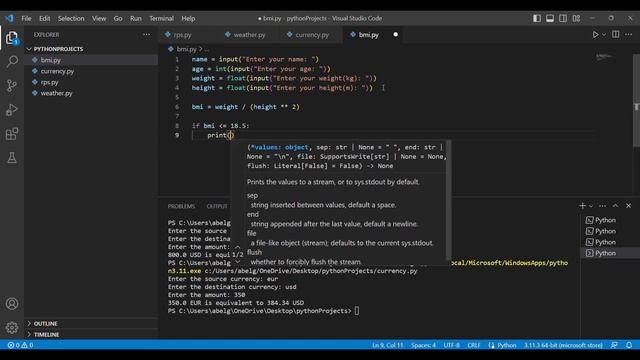
Task: Open the View menu
Action: pos(99,18)
